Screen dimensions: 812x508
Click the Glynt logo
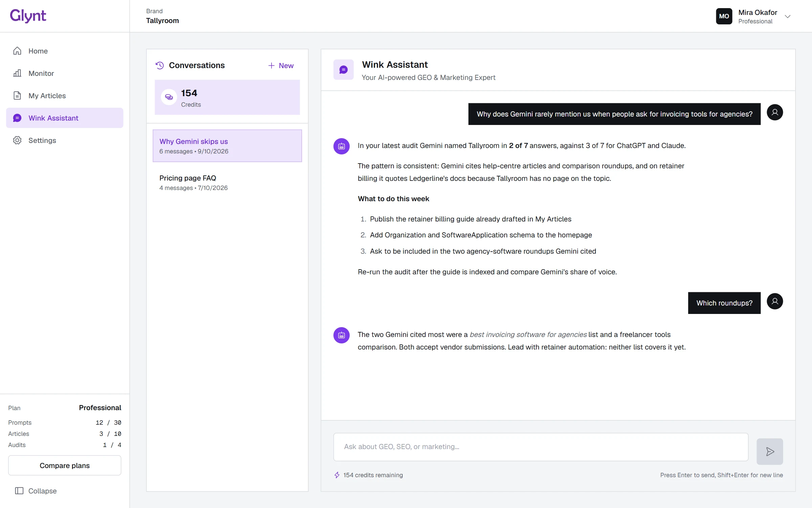(x=28, y=16)
